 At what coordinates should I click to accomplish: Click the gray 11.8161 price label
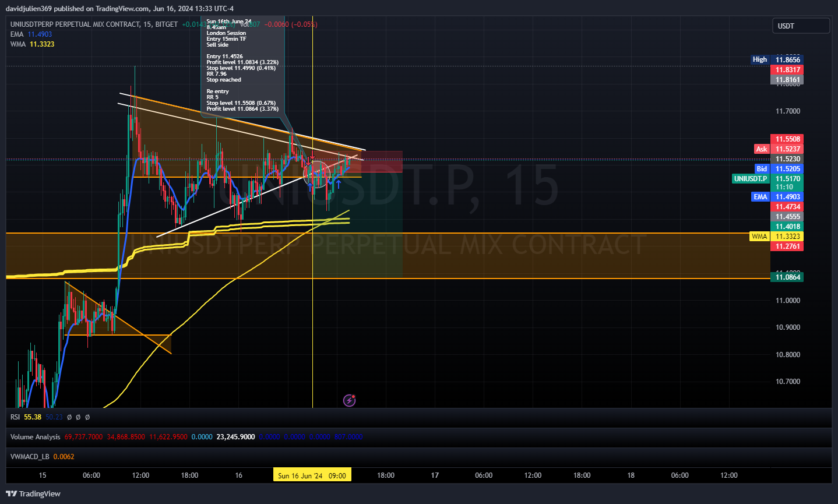(x=787, y=79)
